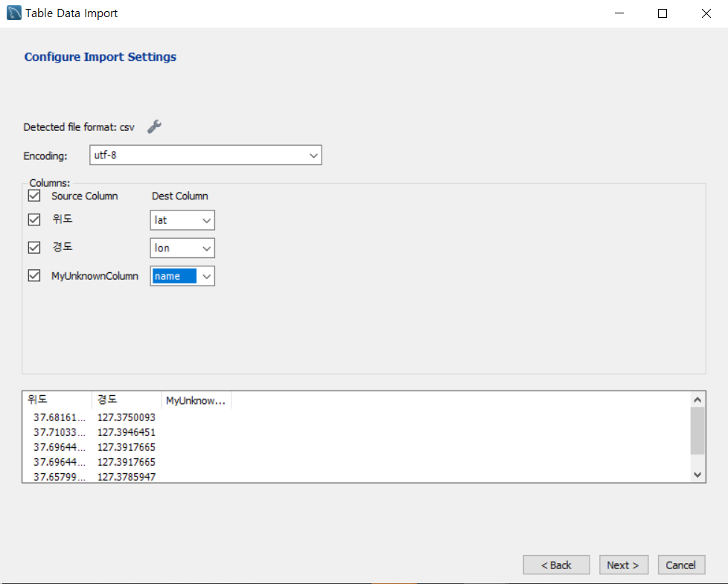Select preview cell 127.3750093
728x584 pixels.
pyautogui.click(x=127, y=417)
